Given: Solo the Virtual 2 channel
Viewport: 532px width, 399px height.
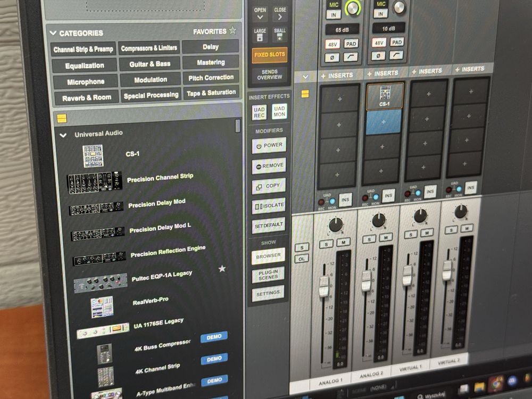Looking at the screenshot, I should [451, 230].
